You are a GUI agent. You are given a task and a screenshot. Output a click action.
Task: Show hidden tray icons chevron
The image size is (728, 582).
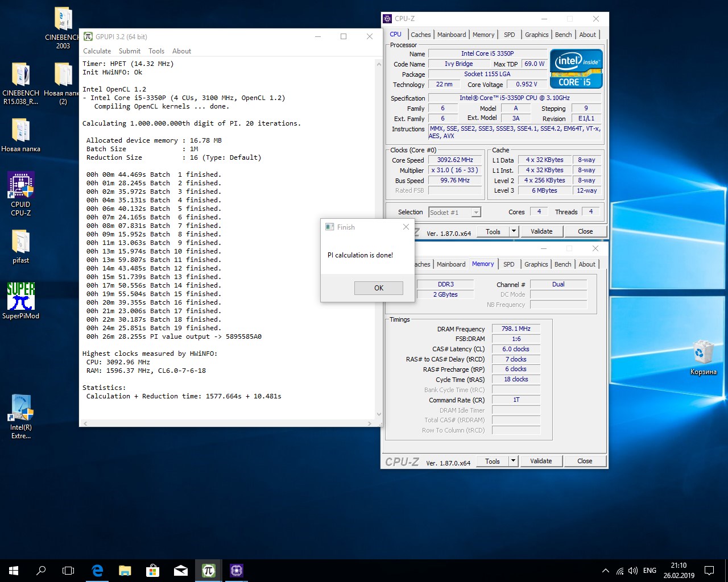[605, 571]
